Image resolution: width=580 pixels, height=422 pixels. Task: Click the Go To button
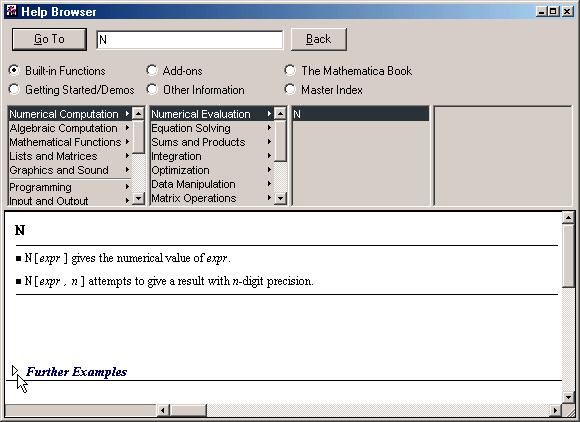49,39
